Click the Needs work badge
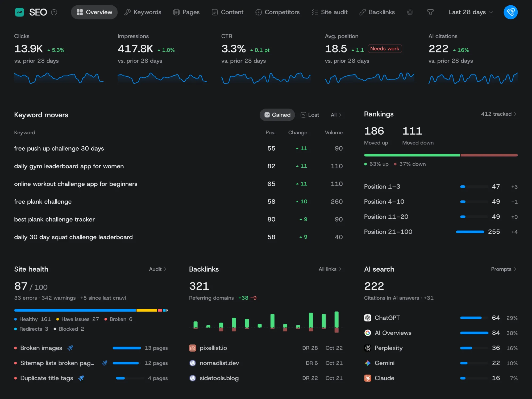The image size is (532, 399). coord(385,49)
